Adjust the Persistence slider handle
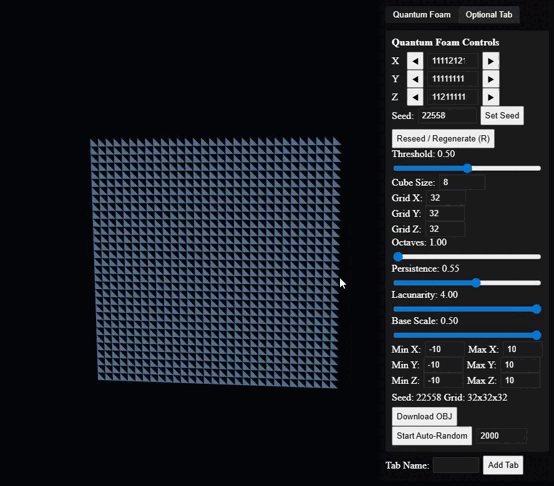Viewport: 554px width, 486px height. [x=476, y=283]
